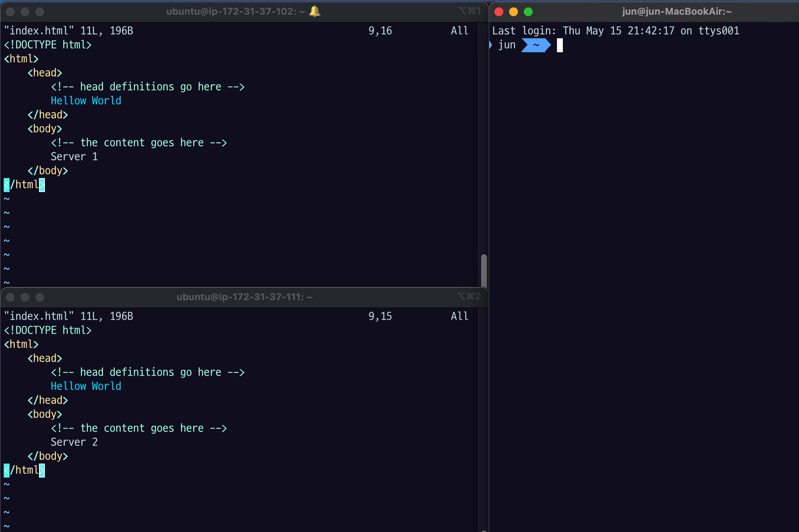Select the ubuntu@ip-172-31-37-111 pane title bar
The image size is (799, 532).
coord(244,297)
